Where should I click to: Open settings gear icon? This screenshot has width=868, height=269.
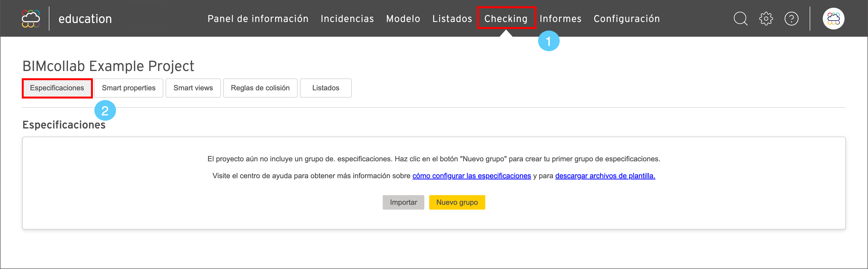click(x=766, y=19)
